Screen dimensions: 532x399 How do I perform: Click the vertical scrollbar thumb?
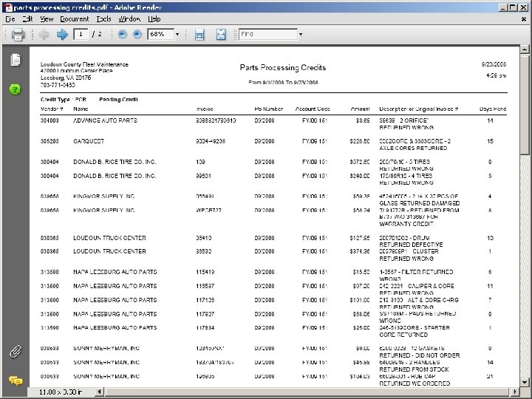click(x=524, y=103)
